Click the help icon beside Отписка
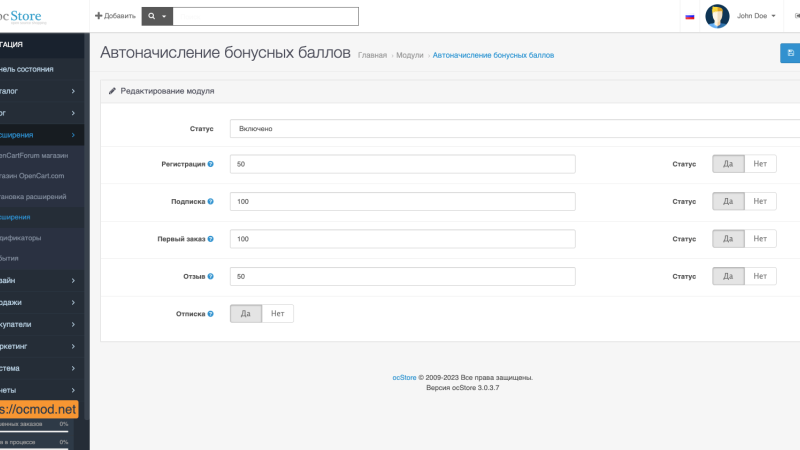800x450 pixels. [x=210, y=314]
